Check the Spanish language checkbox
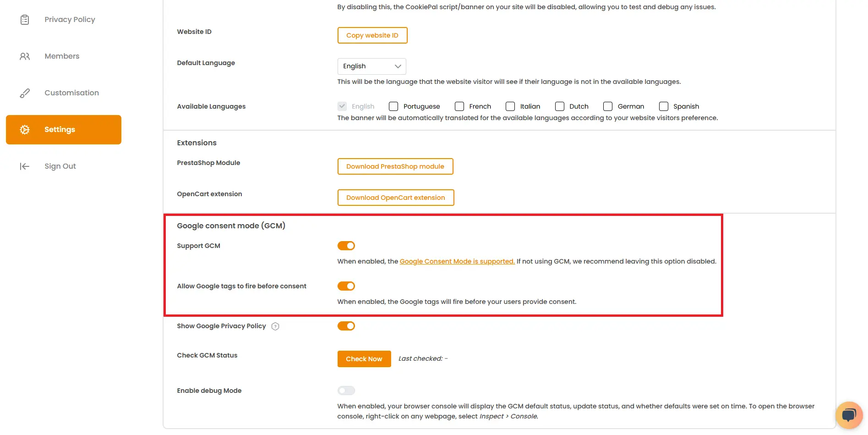This screenshot has width=868, height=435. pyautogui.click(x=664, y=106)
